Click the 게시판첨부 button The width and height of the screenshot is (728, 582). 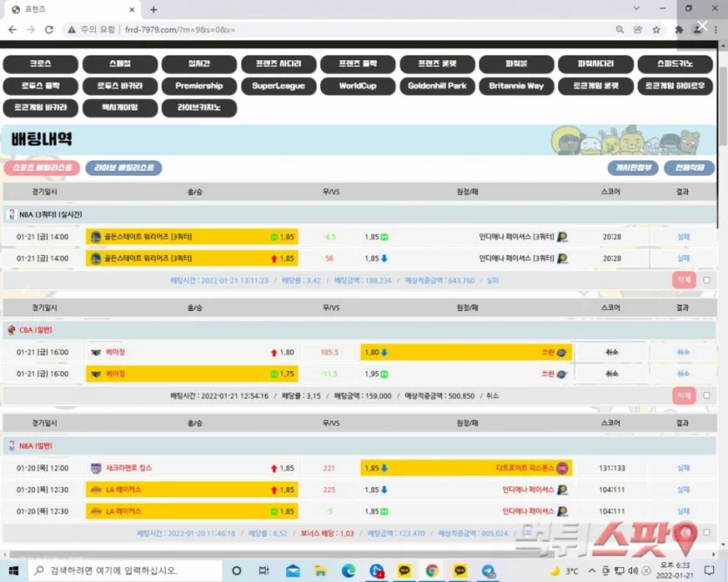tap(633, 167)
